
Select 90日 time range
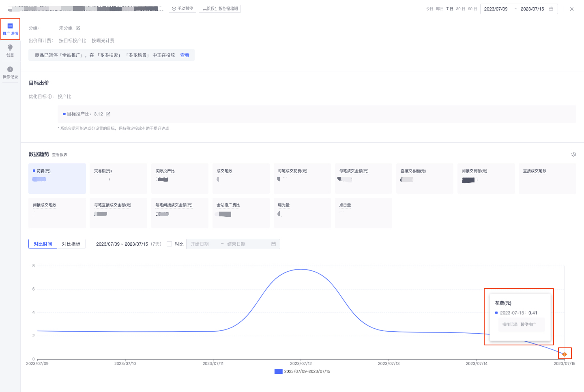[x=472, y=9]
